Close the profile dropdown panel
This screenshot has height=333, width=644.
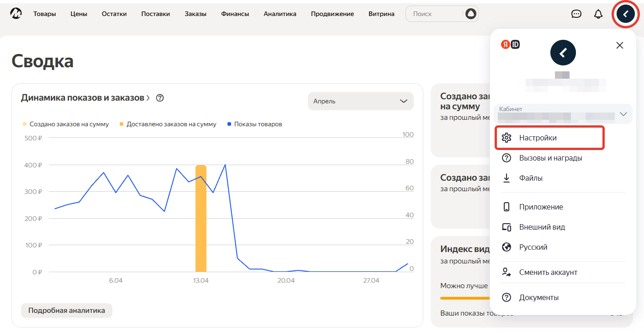coord(619,45)
